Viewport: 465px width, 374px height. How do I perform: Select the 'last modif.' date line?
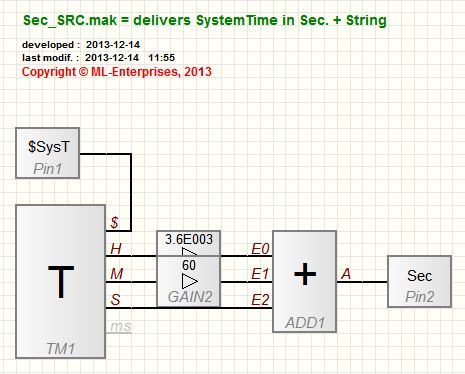coord(98,58)
